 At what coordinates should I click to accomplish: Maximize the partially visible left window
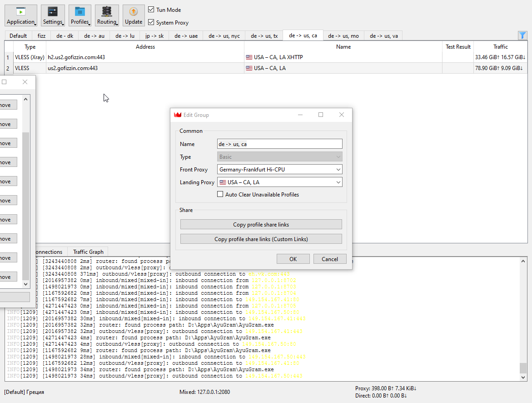click(5, 82)
